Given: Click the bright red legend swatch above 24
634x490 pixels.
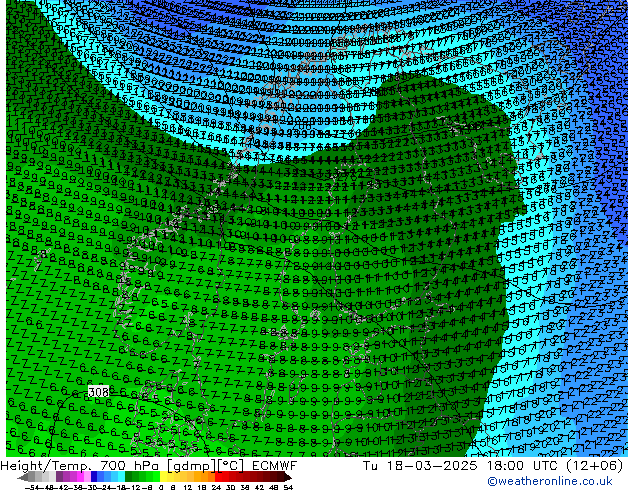Looking at the screenshot, I should click(x=218, y=477).
